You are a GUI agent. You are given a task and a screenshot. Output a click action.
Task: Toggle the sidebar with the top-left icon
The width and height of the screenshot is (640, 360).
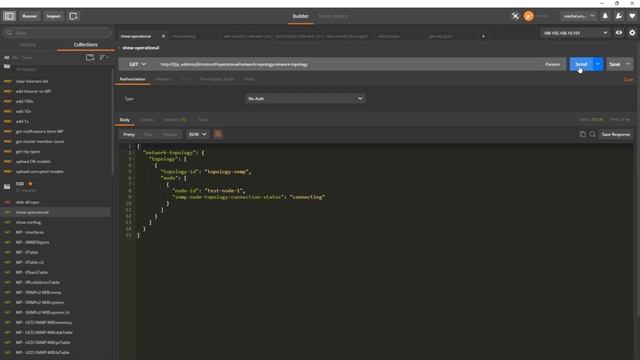click(9, 16)
